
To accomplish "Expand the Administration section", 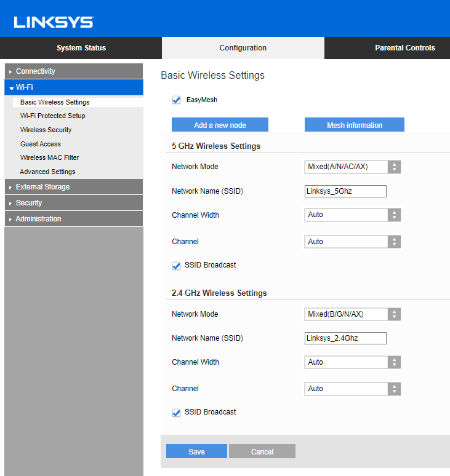I will click(74, 219).
